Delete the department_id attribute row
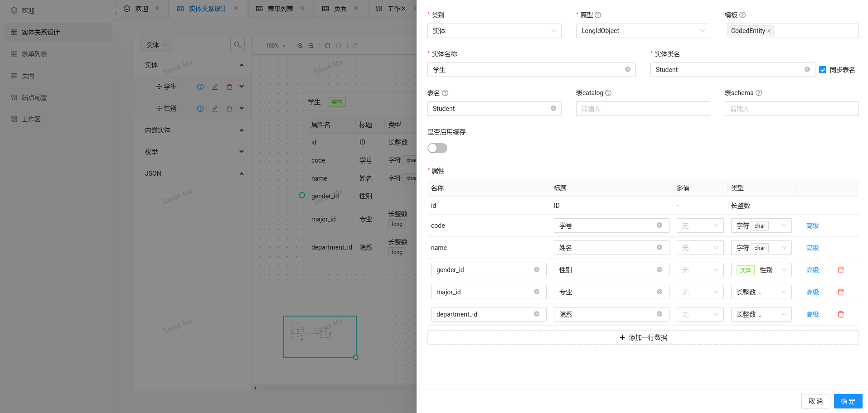The height and width of the screenshot is (413, 868). 841,314
